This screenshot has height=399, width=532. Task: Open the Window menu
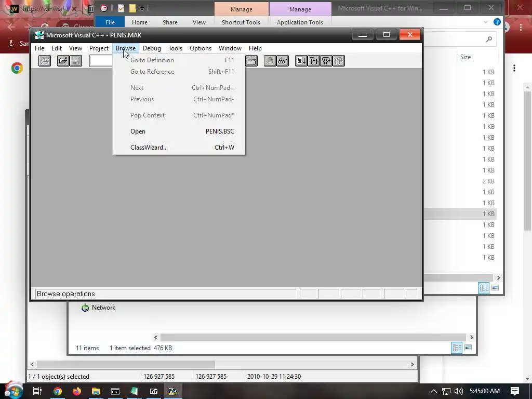pos(230,48)
